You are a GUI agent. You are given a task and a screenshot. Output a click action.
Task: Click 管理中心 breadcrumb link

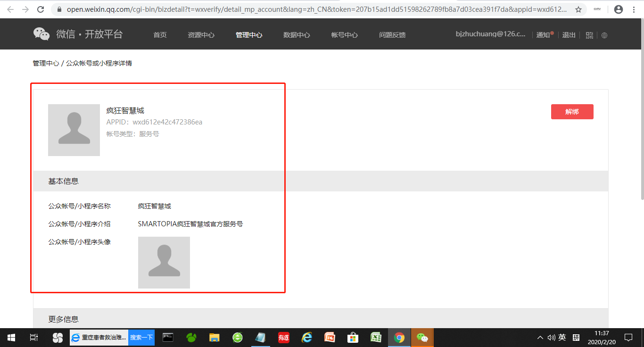(x=46, y=63)
